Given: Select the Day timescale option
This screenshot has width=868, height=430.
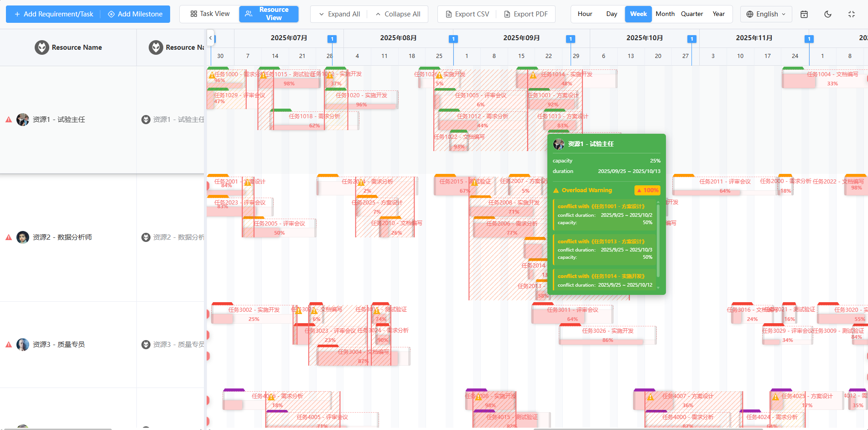Looking at the screenshot, I should tap(612, 14).
